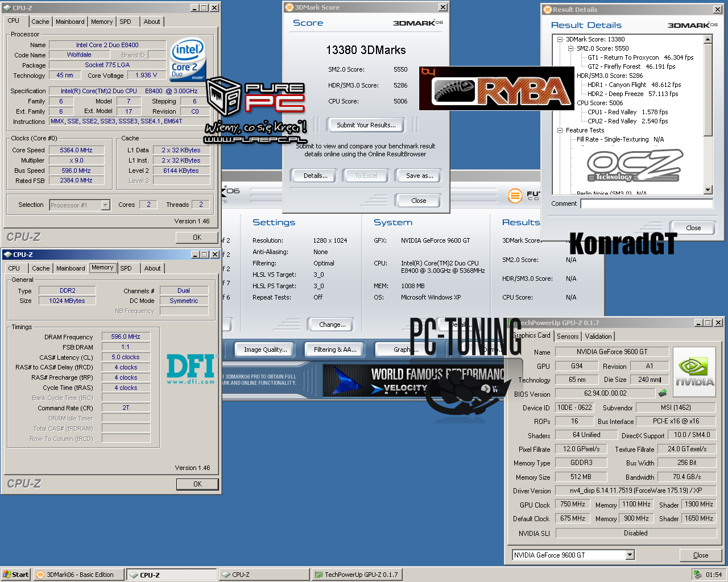Viewport: 728px width, 582px height.
Task: Open the NVIDIA GeForce 9600 GT dropdown
Action: coord(630,555)
